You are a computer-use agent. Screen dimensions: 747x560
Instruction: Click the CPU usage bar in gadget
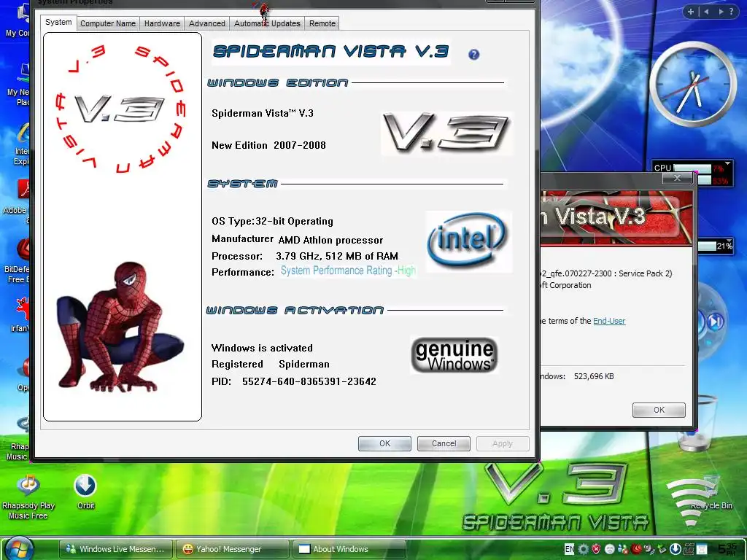692,168
